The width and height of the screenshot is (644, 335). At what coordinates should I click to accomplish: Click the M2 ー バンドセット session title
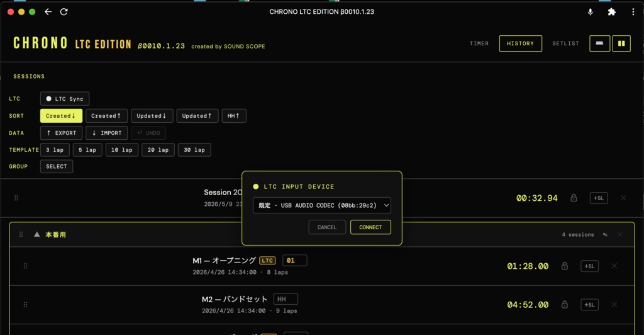point(235,299)
